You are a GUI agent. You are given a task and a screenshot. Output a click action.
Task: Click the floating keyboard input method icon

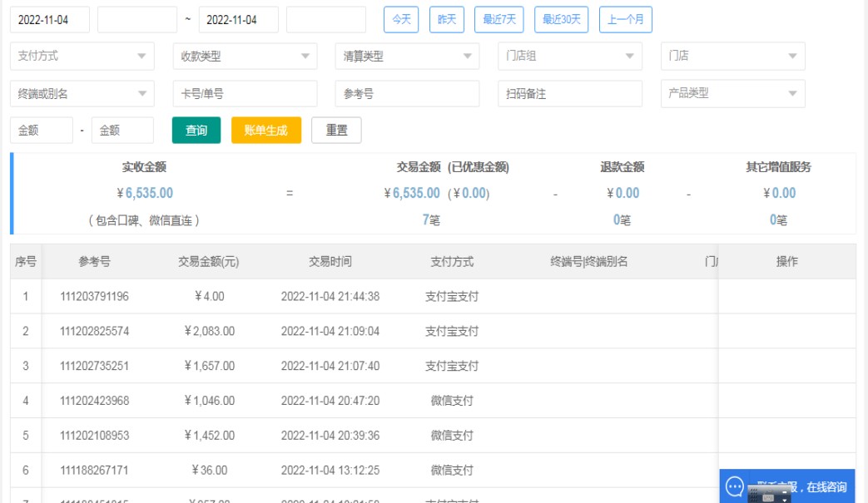[x=768, y=496]
